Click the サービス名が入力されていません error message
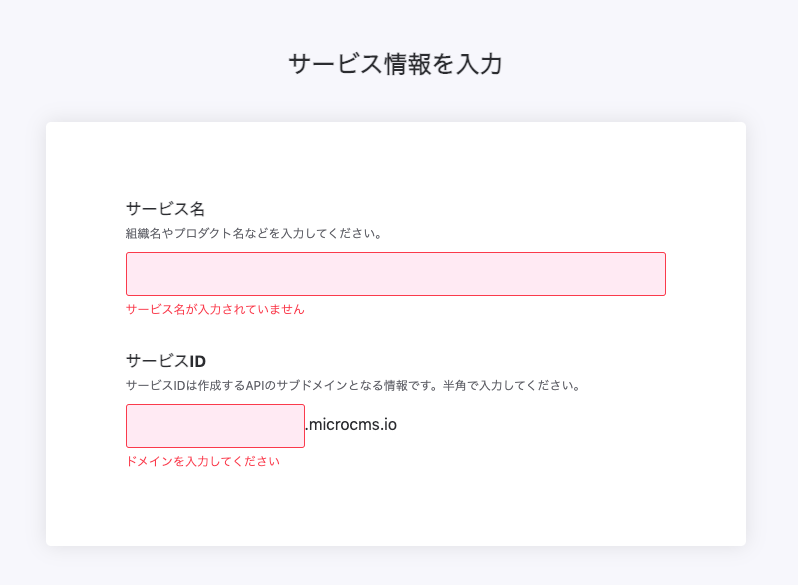This screenshot has width=798, height=585. [x=215, y=310]
